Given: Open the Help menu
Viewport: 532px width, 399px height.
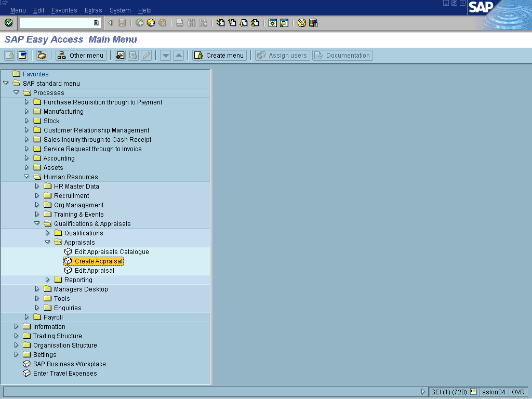Looking at the screenshot, I should pyautogui.click(x=145, y=10).
